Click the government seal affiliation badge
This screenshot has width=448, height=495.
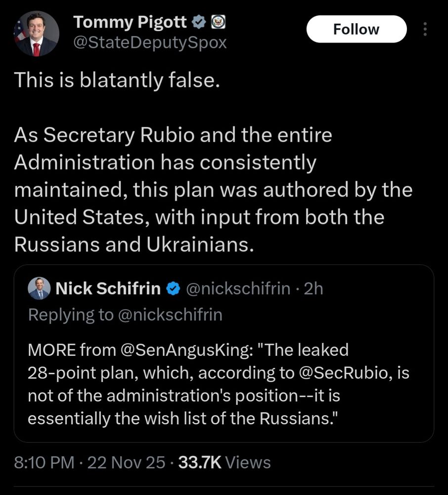click(218, 22)
